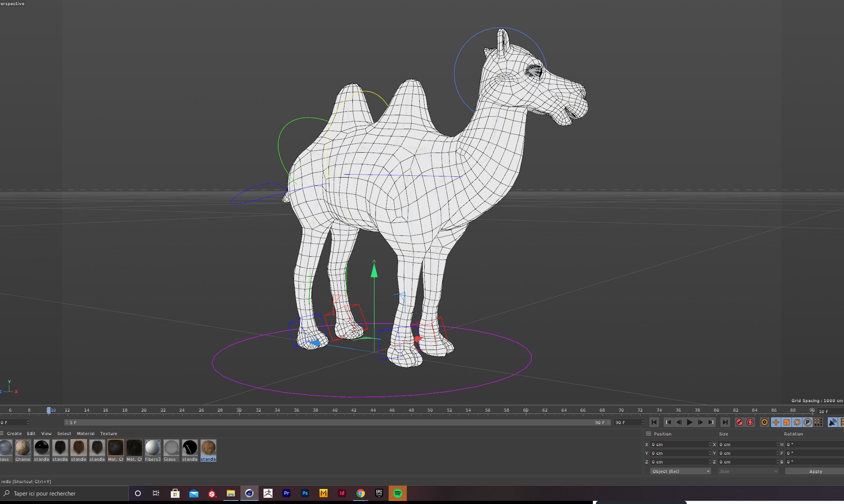This screenshot has height=504, width=844.
Task: Open Windows search box Taper ici pour rechercher
Action: pyautogui.click(x=64, y=493)
